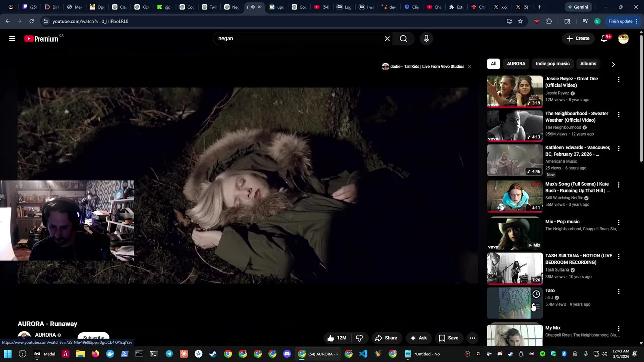
Task: Open a new browser tab
Action: (x=539, y=7)
